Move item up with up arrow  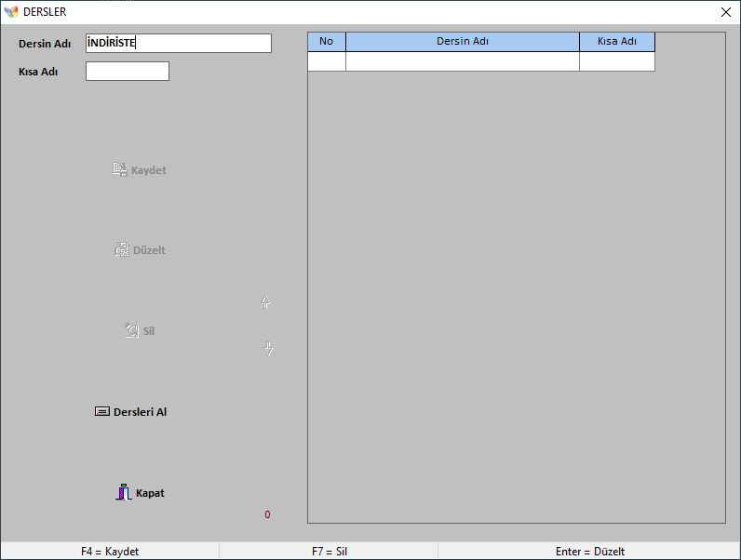pyautogui.click(x=265, y=302)
